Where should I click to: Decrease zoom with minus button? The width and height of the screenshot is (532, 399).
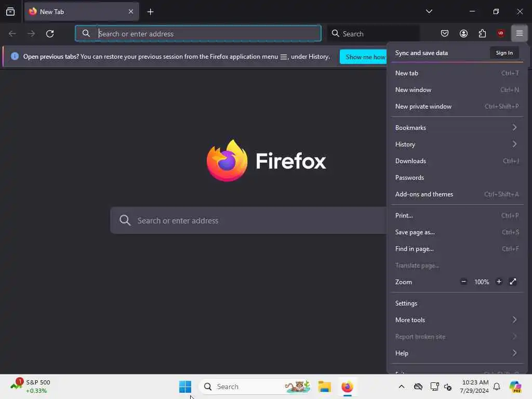pos(463,282)
